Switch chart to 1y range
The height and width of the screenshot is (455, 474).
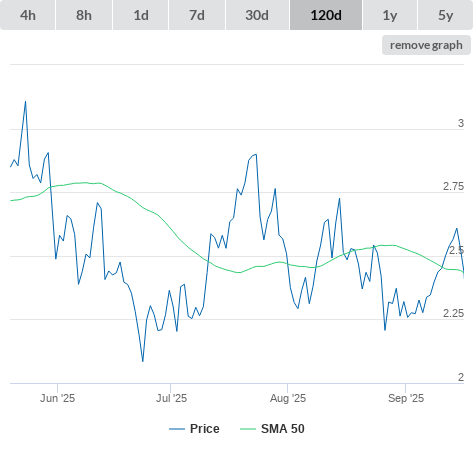click(x=390, y=15)
